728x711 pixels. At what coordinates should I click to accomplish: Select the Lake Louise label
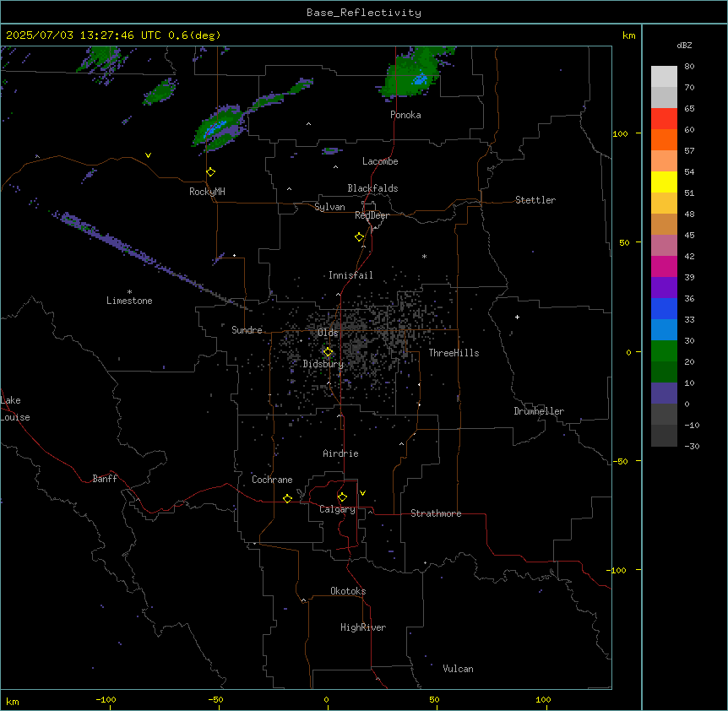coord(15,409)
